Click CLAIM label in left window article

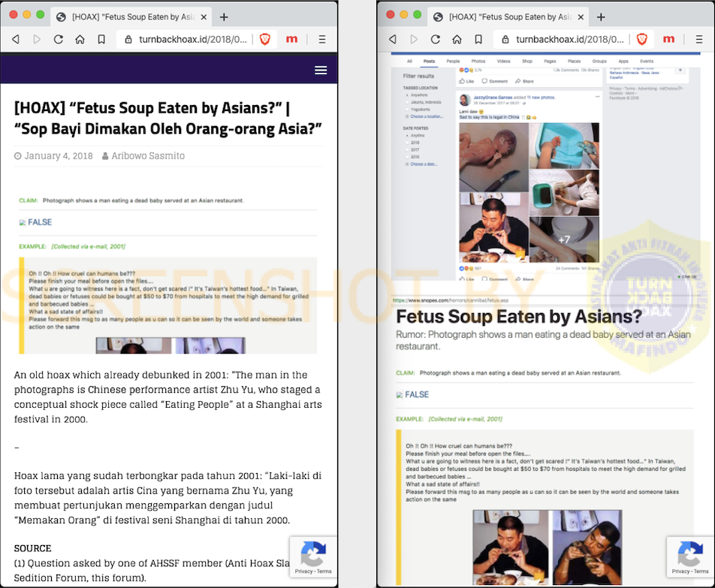pos(29,201)
